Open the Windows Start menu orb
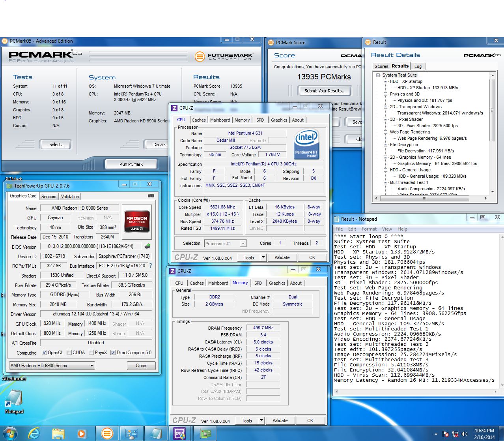 [x=10, y=433]
